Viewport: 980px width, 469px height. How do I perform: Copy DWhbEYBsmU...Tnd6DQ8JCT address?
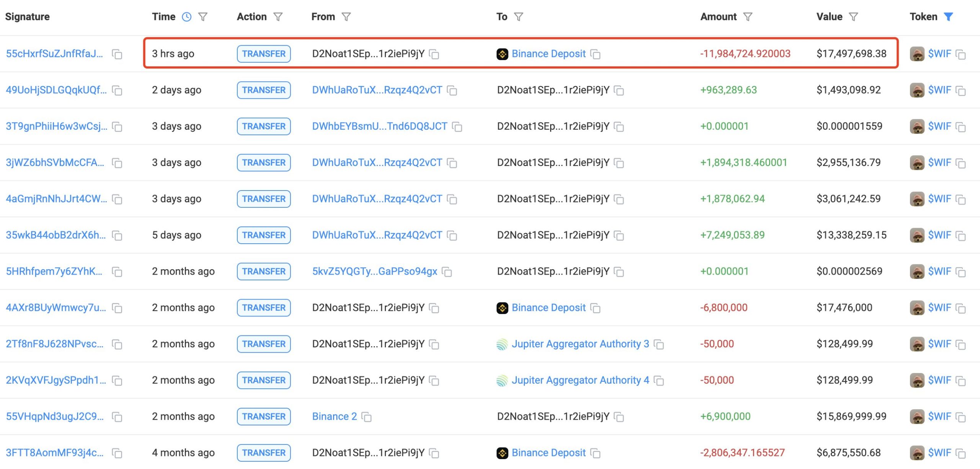point(457,127)
